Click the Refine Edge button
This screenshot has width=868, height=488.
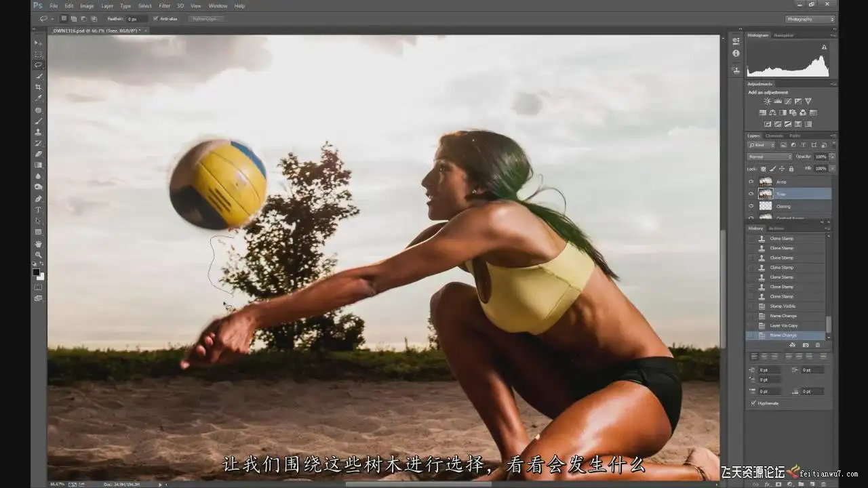(x=204, y=19)
